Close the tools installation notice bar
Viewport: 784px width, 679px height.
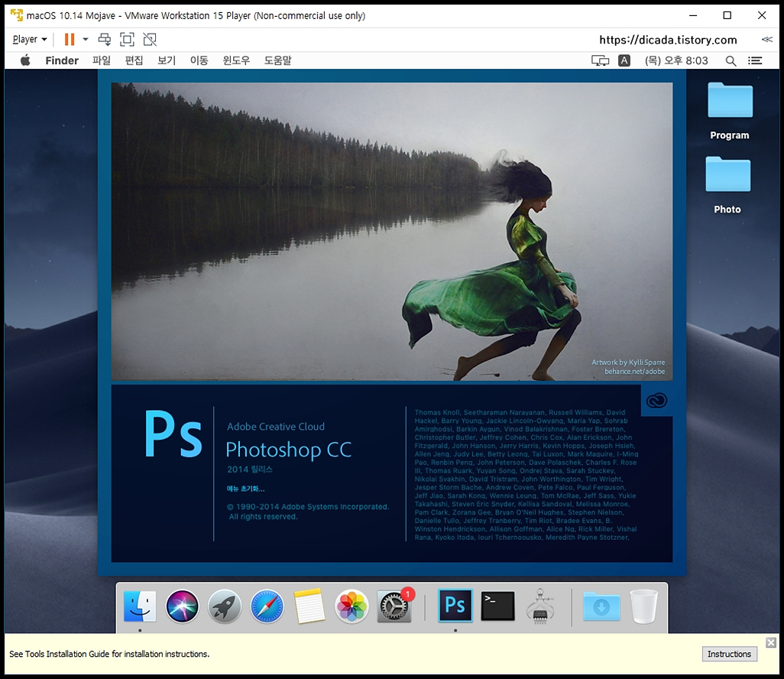pyautogui.click(x=771, y=642)
